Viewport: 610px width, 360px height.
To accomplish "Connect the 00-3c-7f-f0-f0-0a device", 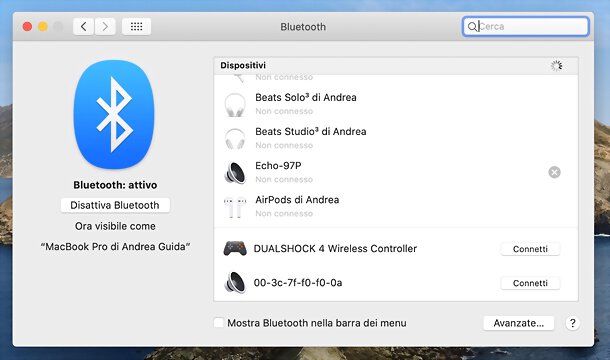I will pos(530,283).
